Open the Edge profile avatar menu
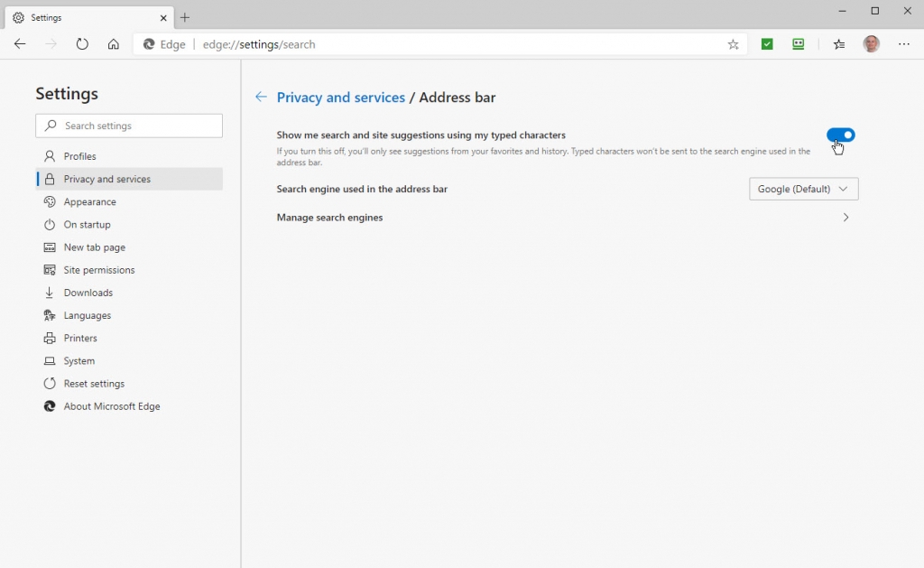Viewport: 924px width, 568px height. [871, 43]
